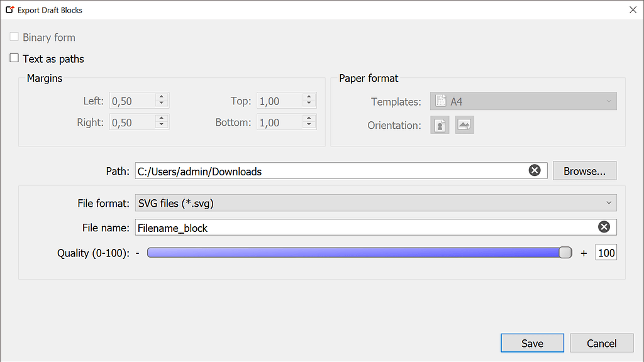The image size is (644, 362).
Task: Click the A4 document icon in Templates
Action: click(x=441, y=101)
